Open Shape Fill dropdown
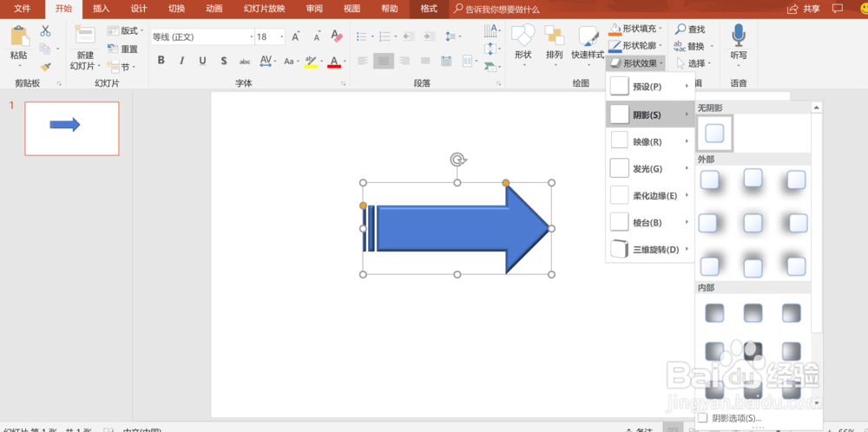The image size is (868, 432). 635,29
